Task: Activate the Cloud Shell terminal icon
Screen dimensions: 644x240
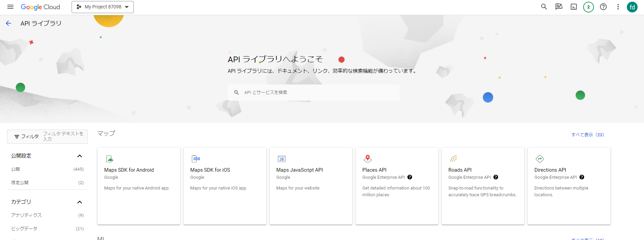Action: [574, 7]
